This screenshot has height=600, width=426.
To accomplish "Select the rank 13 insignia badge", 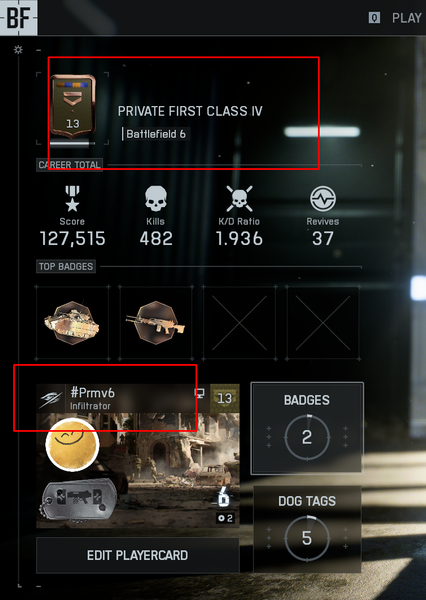I will coord(73,107).
